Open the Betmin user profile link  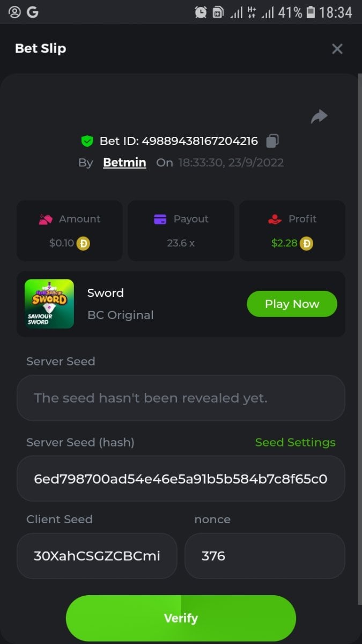[124, 163]
